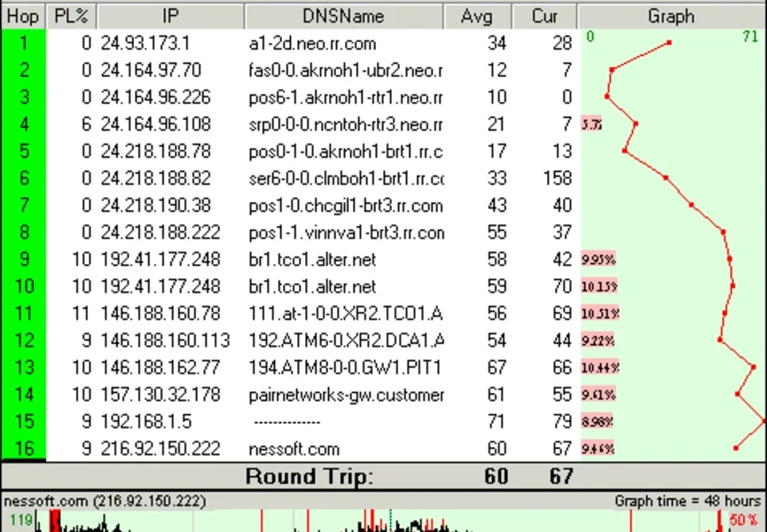
Task: Select hop 16 green cell
Action: pos(23,448)
